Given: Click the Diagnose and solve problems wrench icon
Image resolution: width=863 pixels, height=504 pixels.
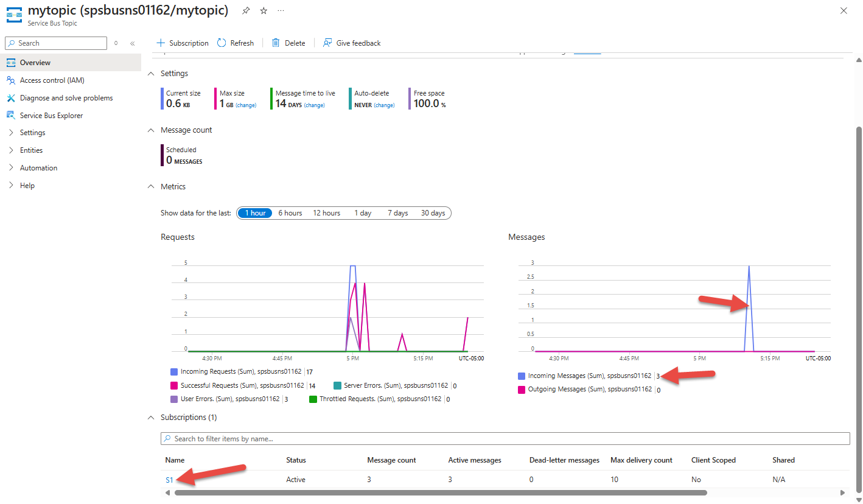Looking at the screenshot, I should tap(11, 98).
